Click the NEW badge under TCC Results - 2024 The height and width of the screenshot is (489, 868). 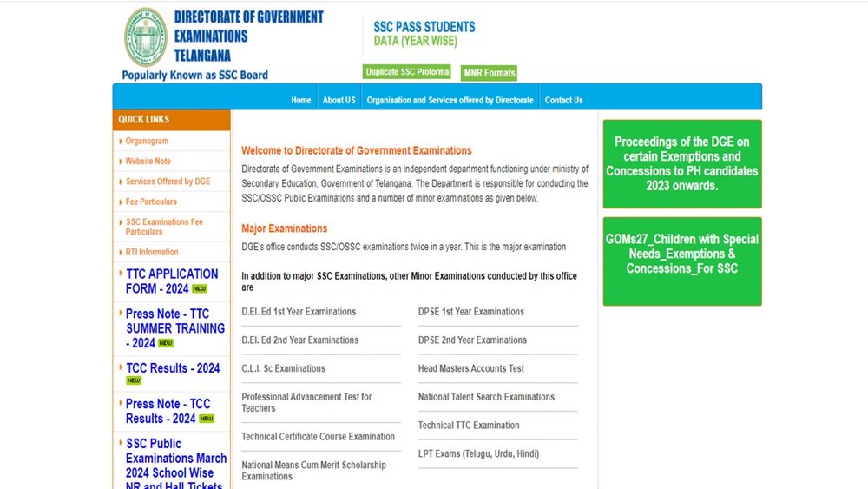tap(134, 380)
